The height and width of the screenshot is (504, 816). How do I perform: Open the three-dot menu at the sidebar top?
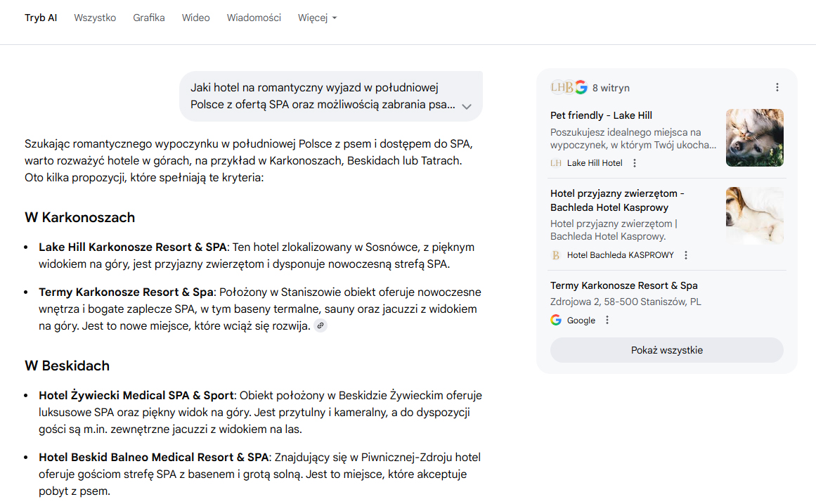[777, 86]
